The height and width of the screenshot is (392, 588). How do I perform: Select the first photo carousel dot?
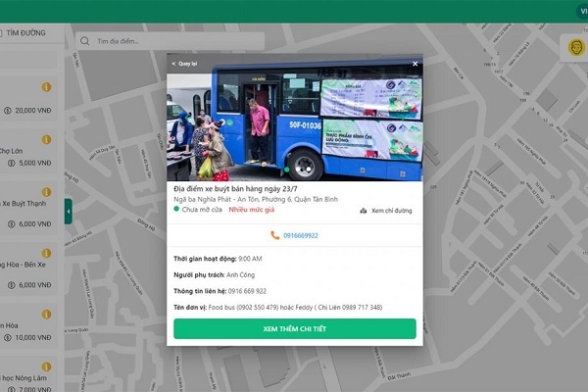tap(287, 170)
